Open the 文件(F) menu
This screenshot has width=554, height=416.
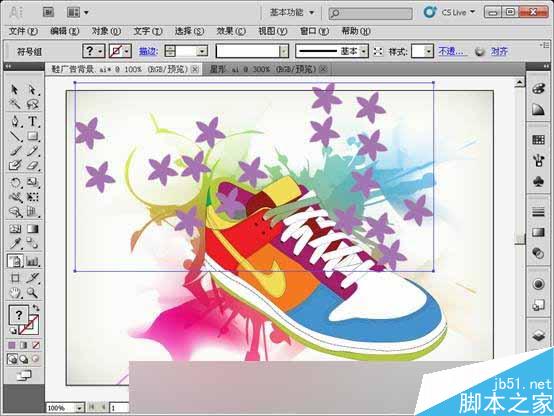(x=23, y=31)
